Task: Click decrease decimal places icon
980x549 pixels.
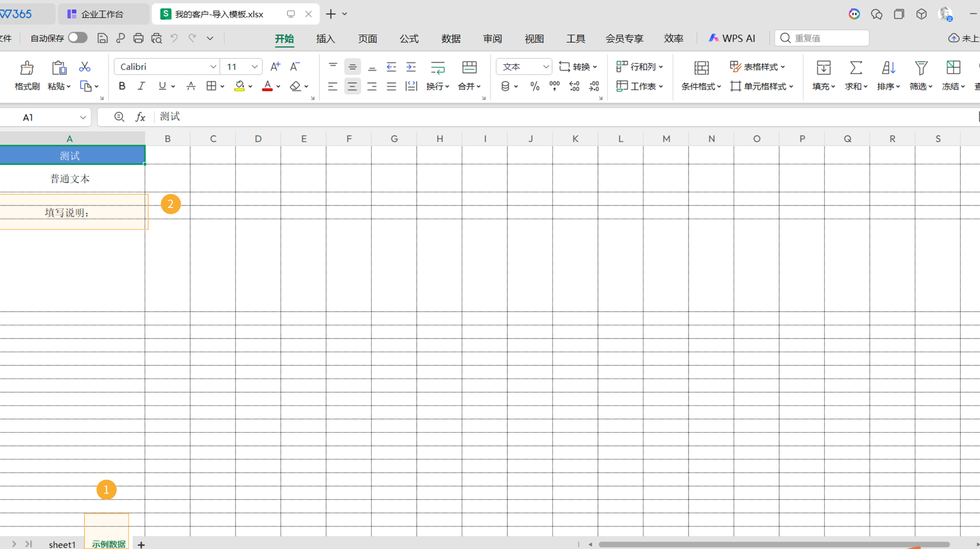Action: pos(594,86)
